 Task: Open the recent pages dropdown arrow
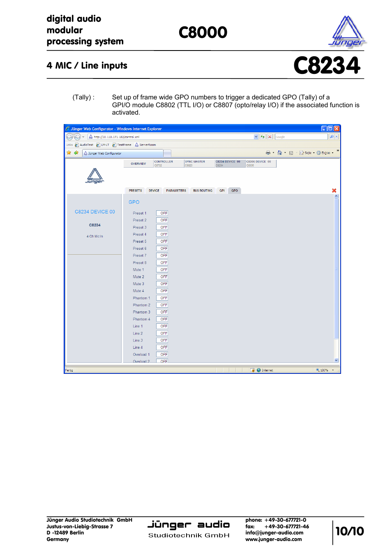pos(83,137)
